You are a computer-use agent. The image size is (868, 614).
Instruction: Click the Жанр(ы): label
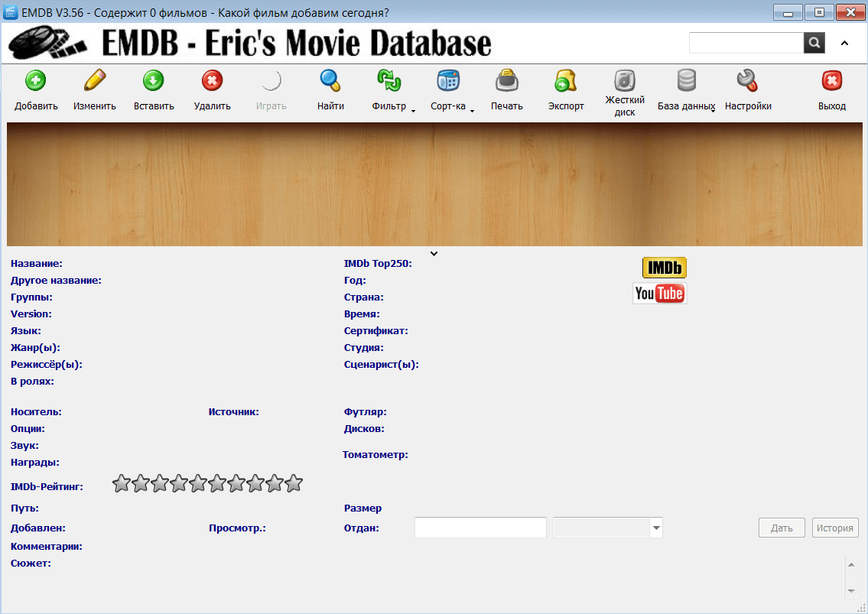point(35,348)
